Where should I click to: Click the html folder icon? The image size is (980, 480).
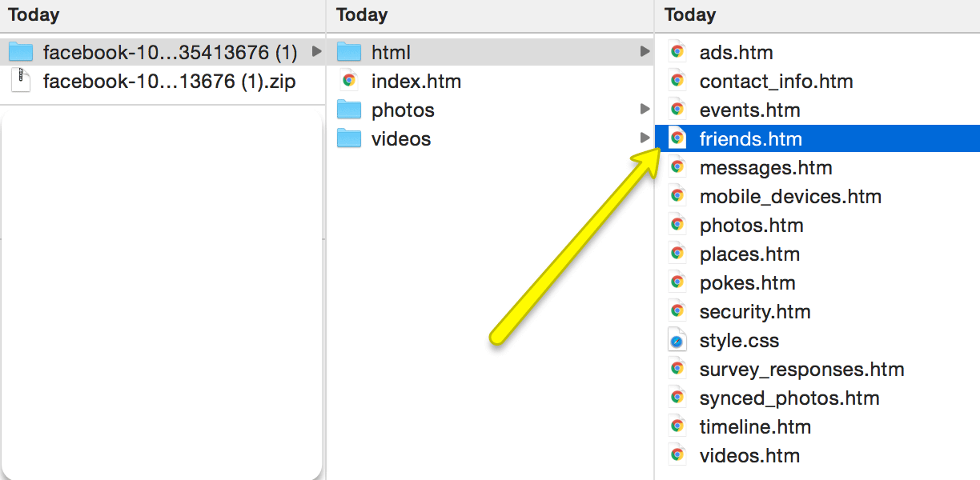pos(349,53)
